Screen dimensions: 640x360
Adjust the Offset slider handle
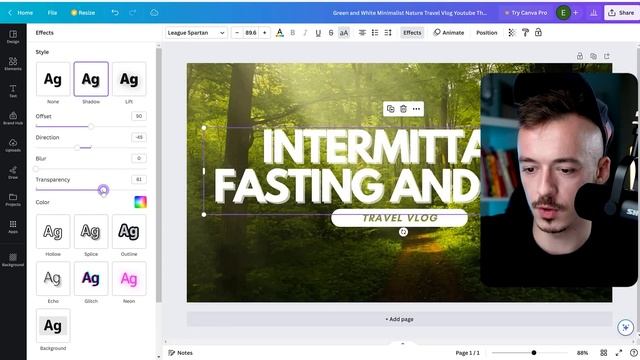coord(91,127)
